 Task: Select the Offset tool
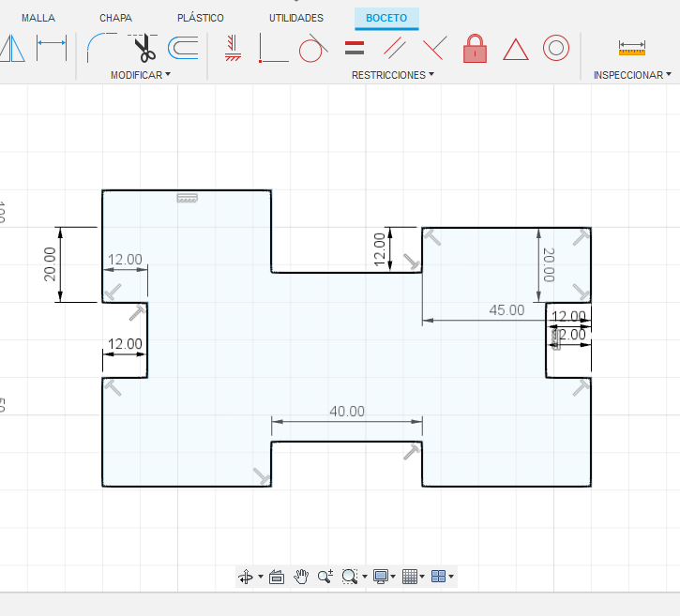183,48
